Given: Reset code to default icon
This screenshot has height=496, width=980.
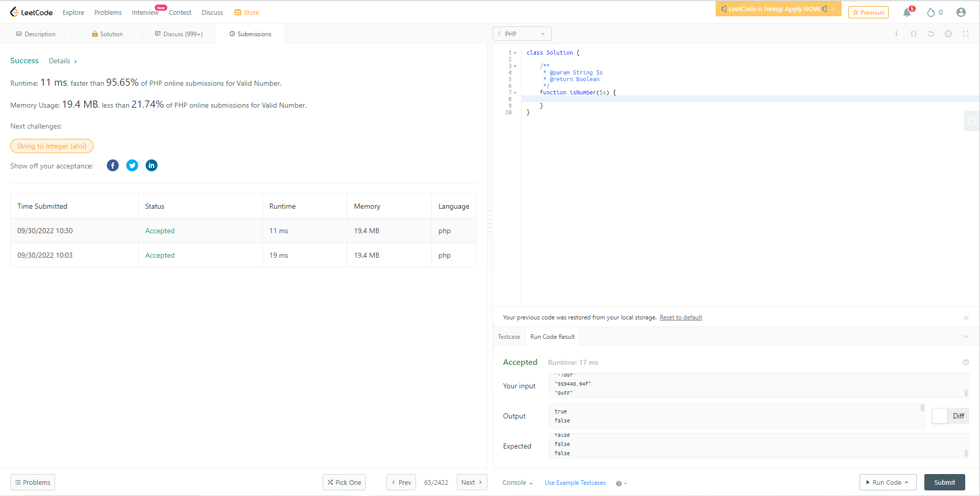Looking at the screenshot, I should click(931, 34).
